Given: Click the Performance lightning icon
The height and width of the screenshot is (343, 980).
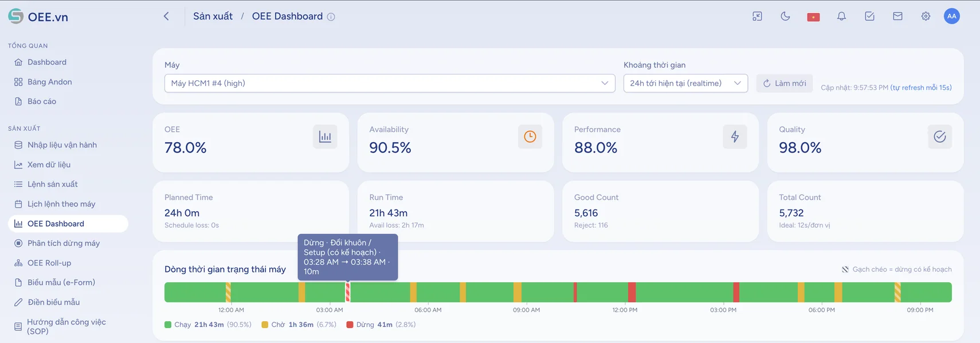Looking at the screenshot, I should point(735,137).
